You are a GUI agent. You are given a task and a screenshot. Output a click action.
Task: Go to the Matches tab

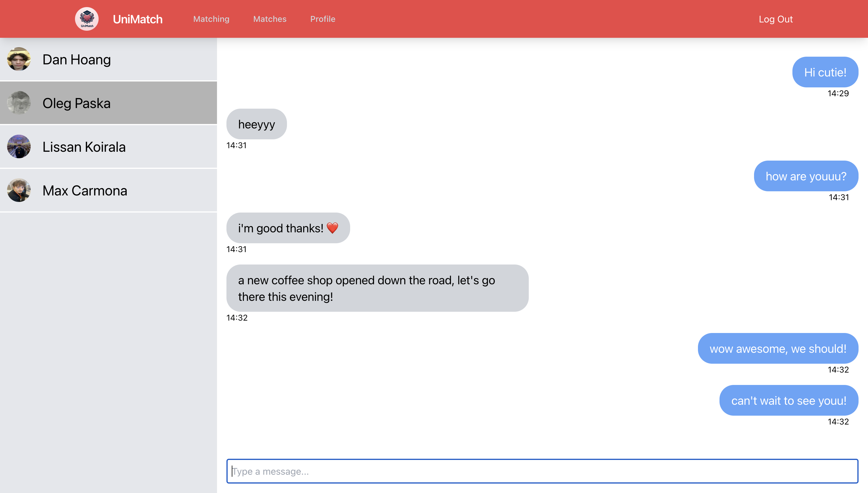click(x=270, y=19)
